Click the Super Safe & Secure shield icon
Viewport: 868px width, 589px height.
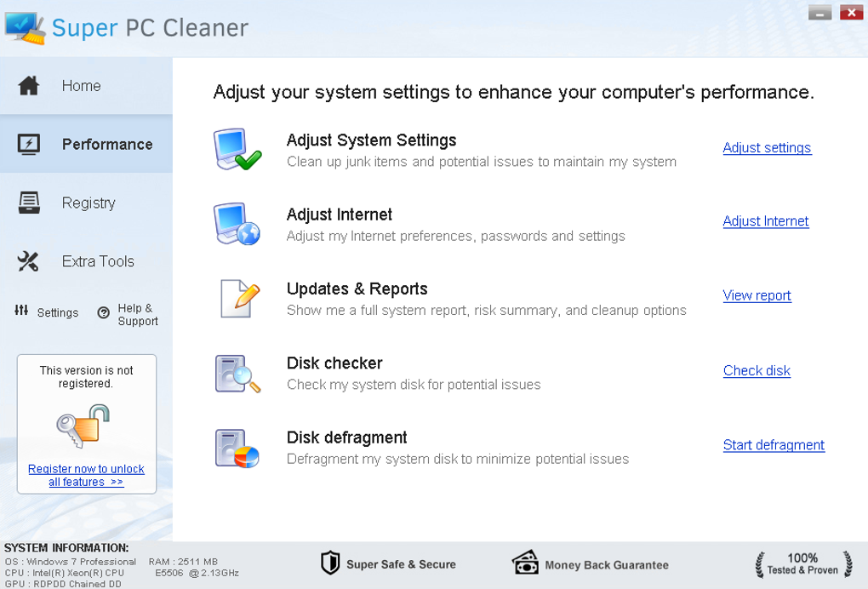coord(330,563)
